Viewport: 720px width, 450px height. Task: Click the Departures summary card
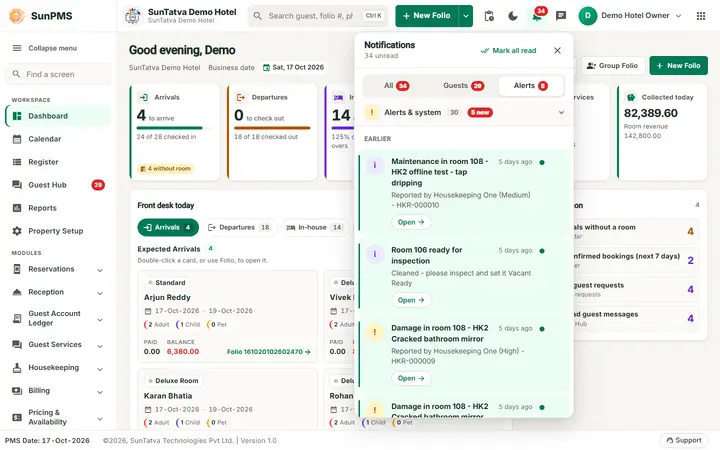pyautogui.click(x=272, y=132)
